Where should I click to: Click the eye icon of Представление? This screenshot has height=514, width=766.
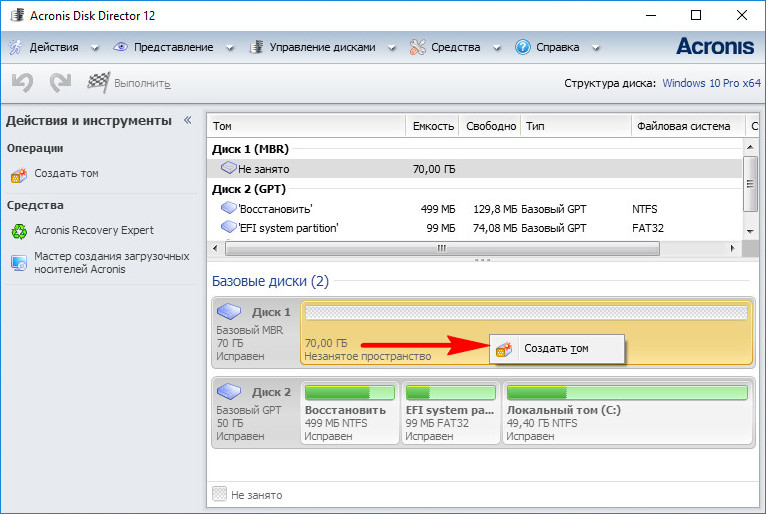[x=120, y=47]
